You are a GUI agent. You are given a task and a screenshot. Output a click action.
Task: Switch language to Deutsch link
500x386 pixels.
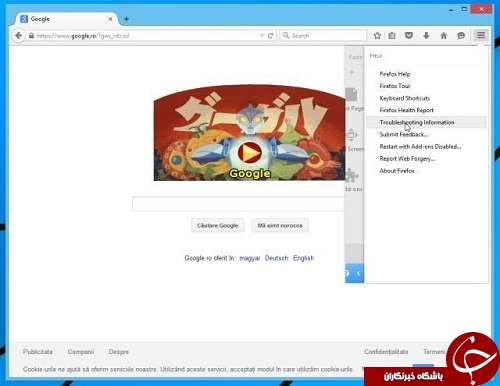pos(276,258)
